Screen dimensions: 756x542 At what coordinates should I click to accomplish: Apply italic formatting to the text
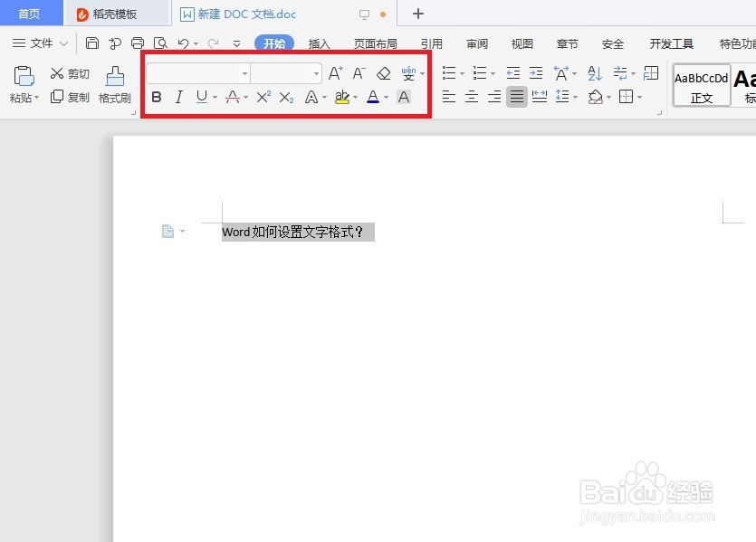click(x=178, y=97)
